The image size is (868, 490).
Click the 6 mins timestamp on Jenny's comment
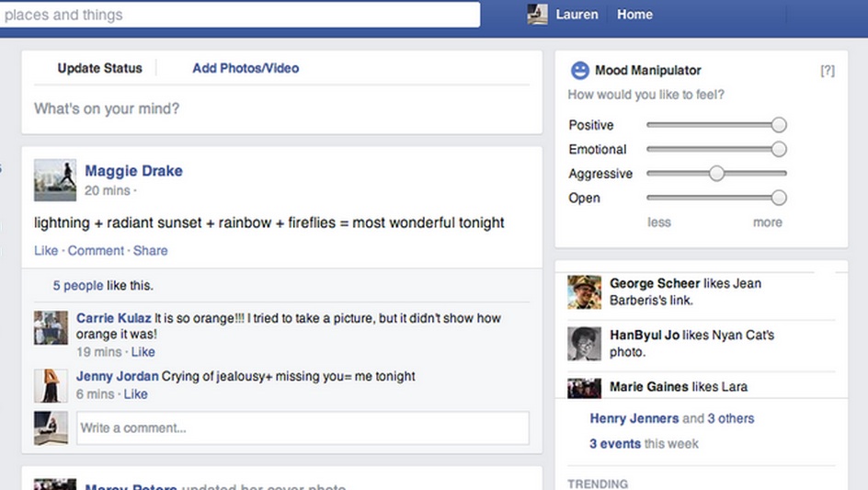pos(96,393)
